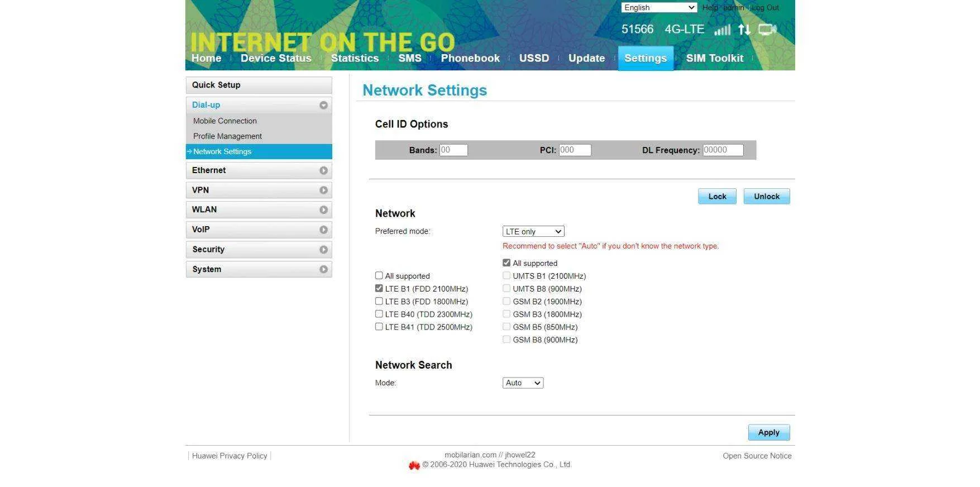Image resolution: width=980 pixels, height=487 pixels.
Task: Open Huawei Privacy Policy link
Action: point(230,456)
